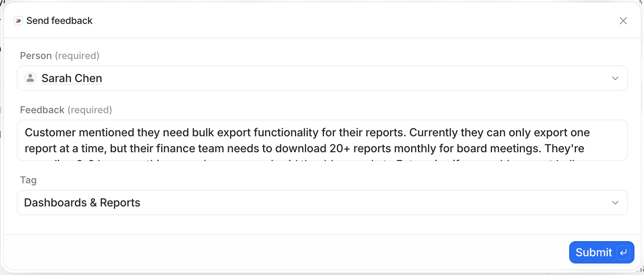Click the enter-key icon inside the Submit button

[623, 252]
